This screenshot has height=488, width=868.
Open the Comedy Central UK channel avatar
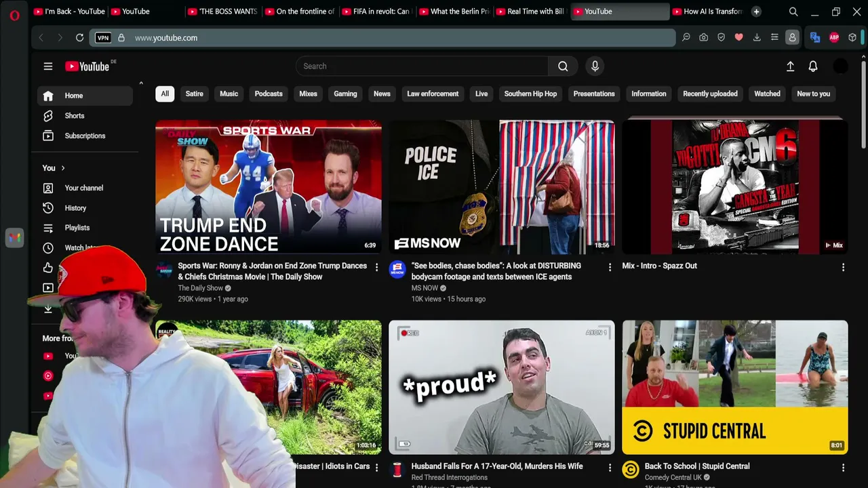(631, 469)
